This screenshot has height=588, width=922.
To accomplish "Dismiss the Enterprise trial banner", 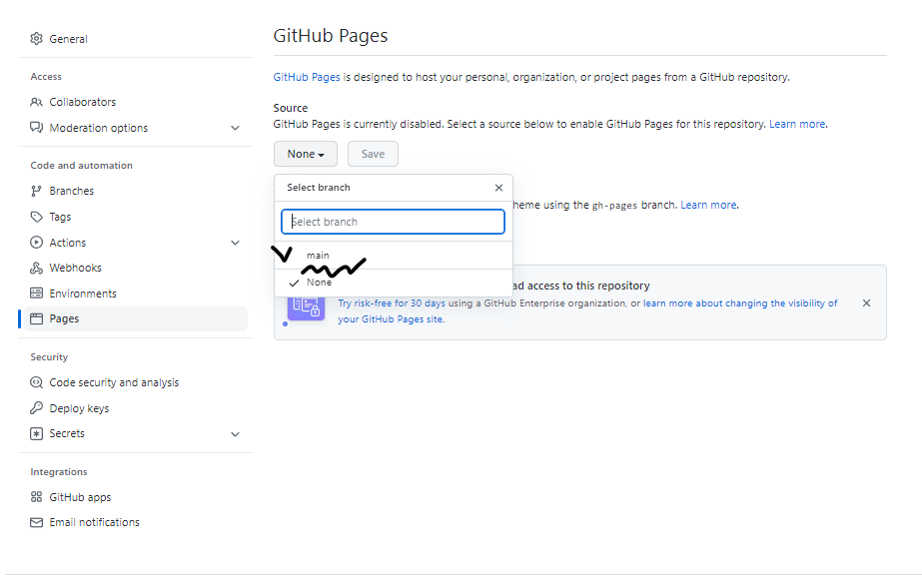I will tap(866, 303).
